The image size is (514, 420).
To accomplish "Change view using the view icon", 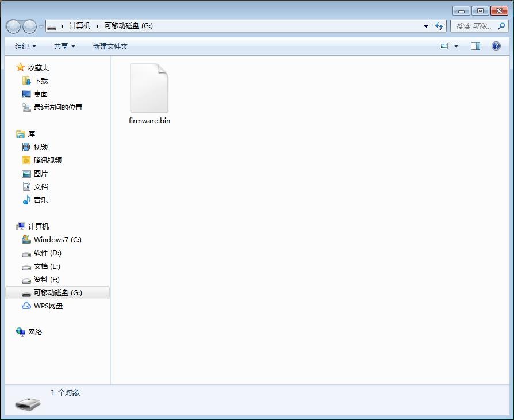I will 444,46.
